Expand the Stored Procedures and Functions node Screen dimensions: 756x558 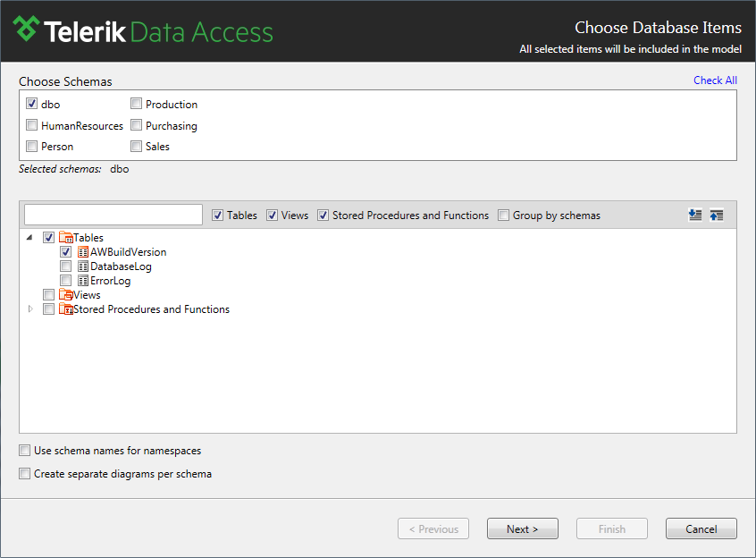point(30,309)
